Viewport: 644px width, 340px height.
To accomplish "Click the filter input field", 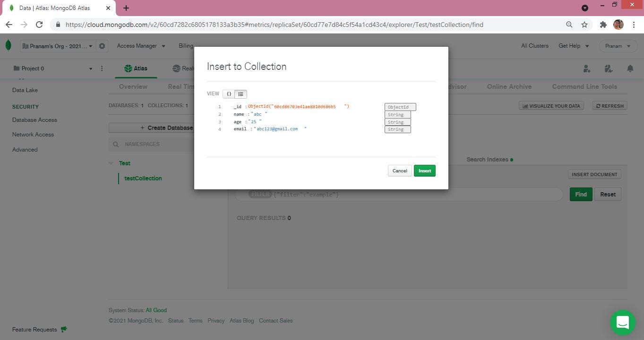I will pyautogui.click(x=402, y=194).
